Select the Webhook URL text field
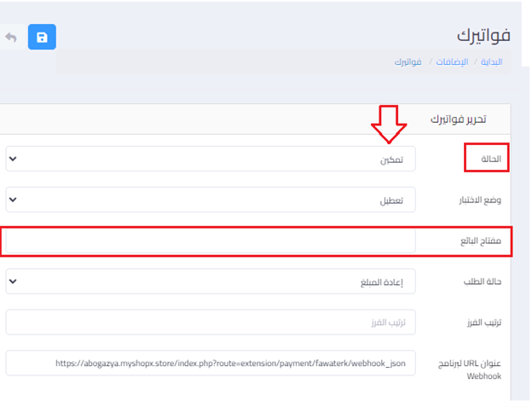 (211, 363)
